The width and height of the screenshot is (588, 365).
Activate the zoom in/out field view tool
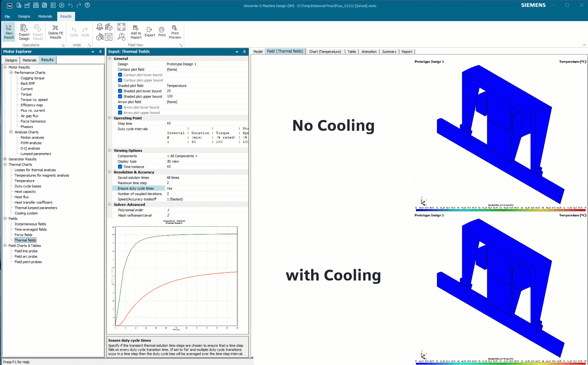[121, 37]
